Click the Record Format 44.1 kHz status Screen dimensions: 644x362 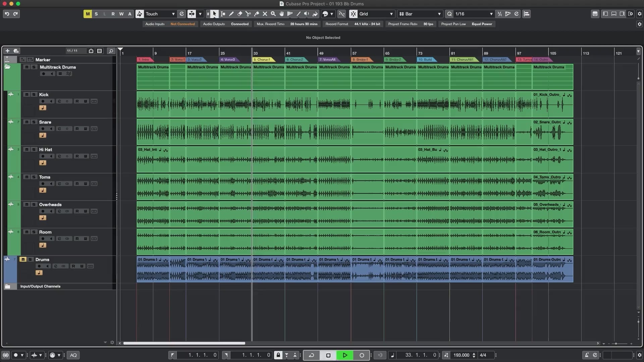[353, 24]
